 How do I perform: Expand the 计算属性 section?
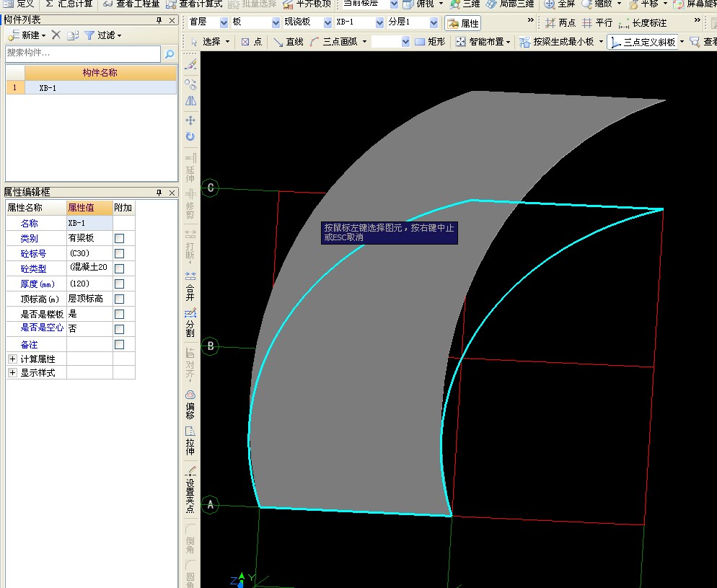(13, 359)
